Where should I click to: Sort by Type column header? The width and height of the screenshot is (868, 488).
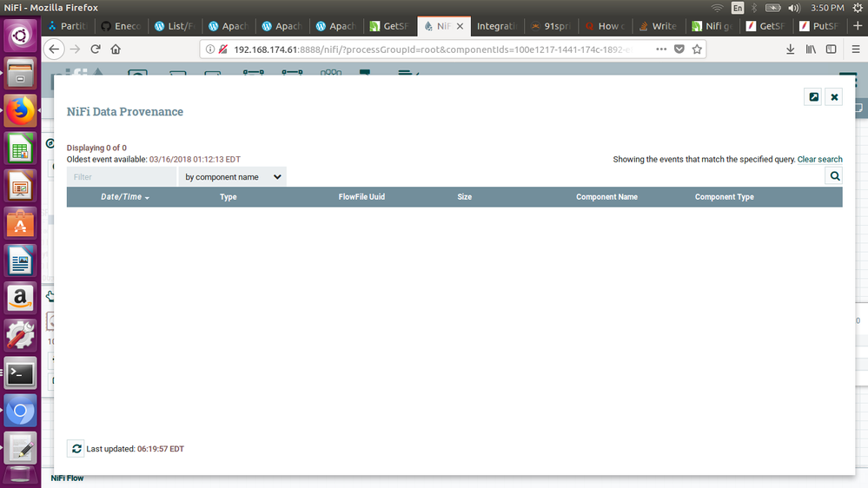(228, 197)
